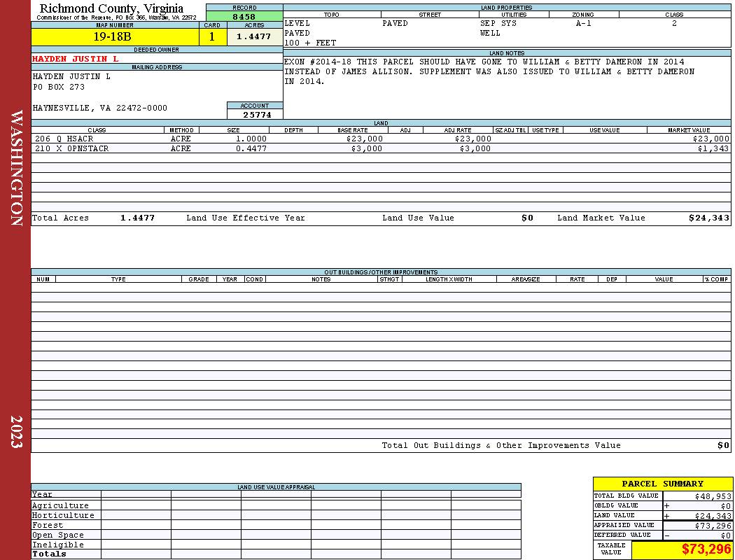Click Land Market Value total $24,343
Viewport: 735px width, 560px height.
click(x=708, y=218)
